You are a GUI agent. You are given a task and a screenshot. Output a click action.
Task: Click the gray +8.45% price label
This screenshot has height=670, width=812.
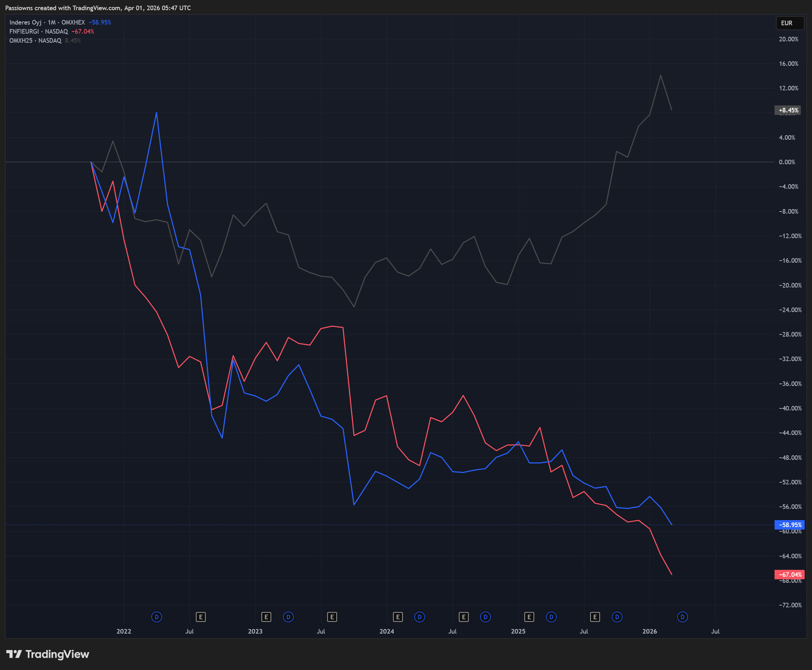[x=787, y=110]
